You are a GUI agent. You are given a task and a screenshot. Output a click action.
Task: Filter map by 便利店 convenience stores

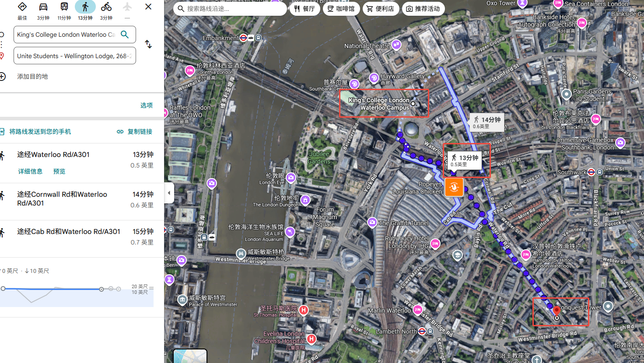[x=380, y=9]
